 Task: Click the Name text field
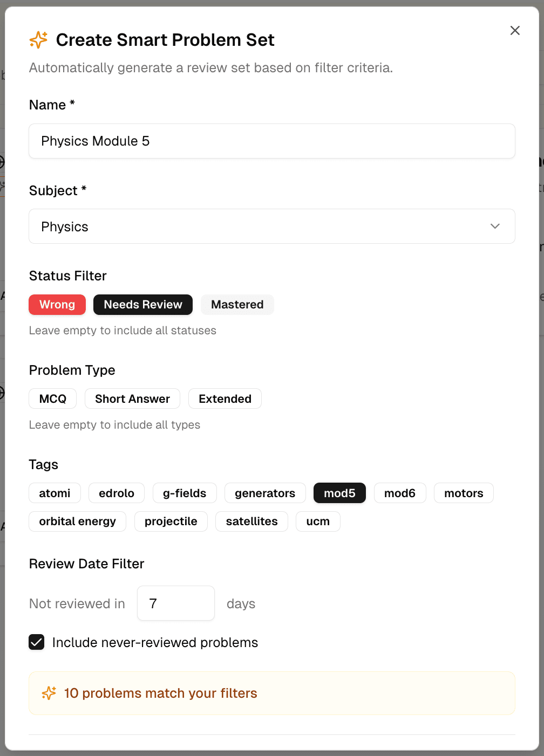point(272,141)
